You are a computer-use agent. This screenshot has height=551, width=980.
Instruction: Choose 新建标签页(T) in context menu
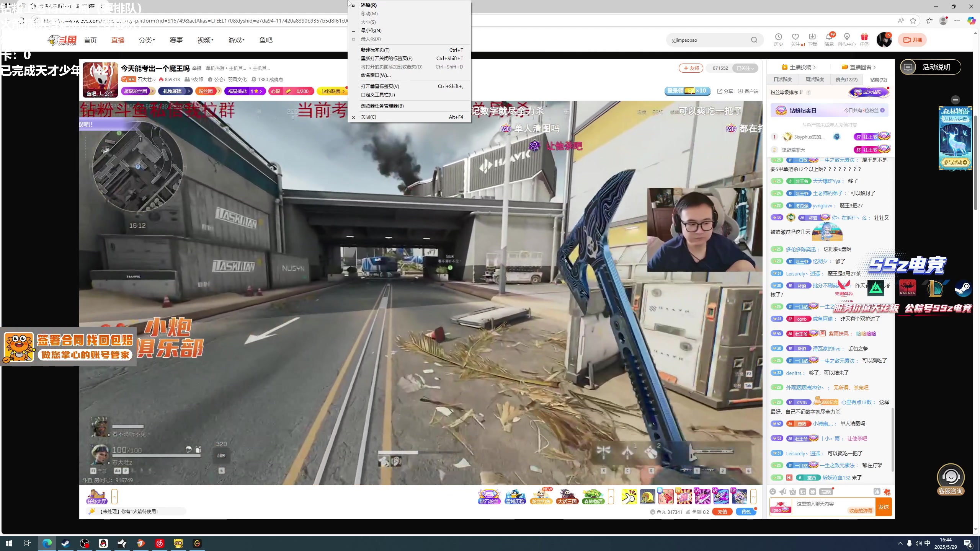[x=409, y=50]
